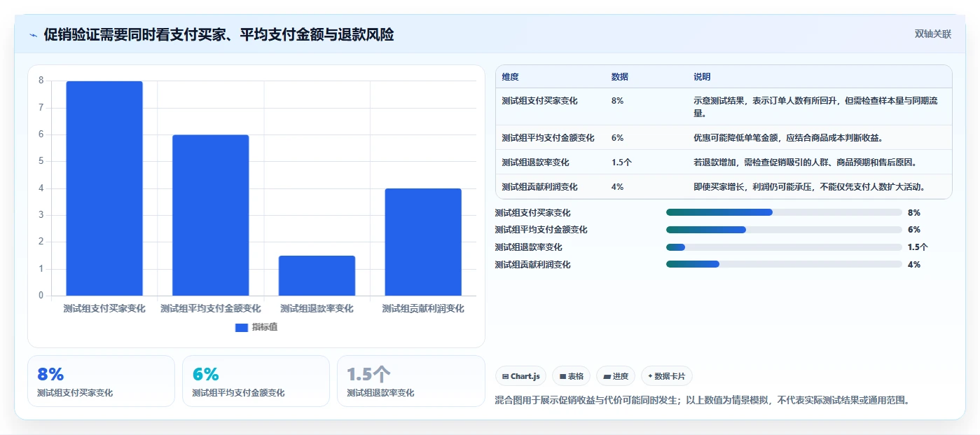Select the 测试组退款率变化 chart bar
The width and height of the screenshot is (980, 435).
coord(317,275)
